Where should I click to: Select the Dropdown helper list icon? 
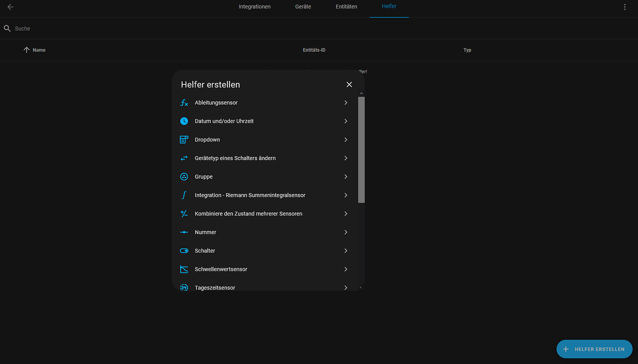click(184, 140)
